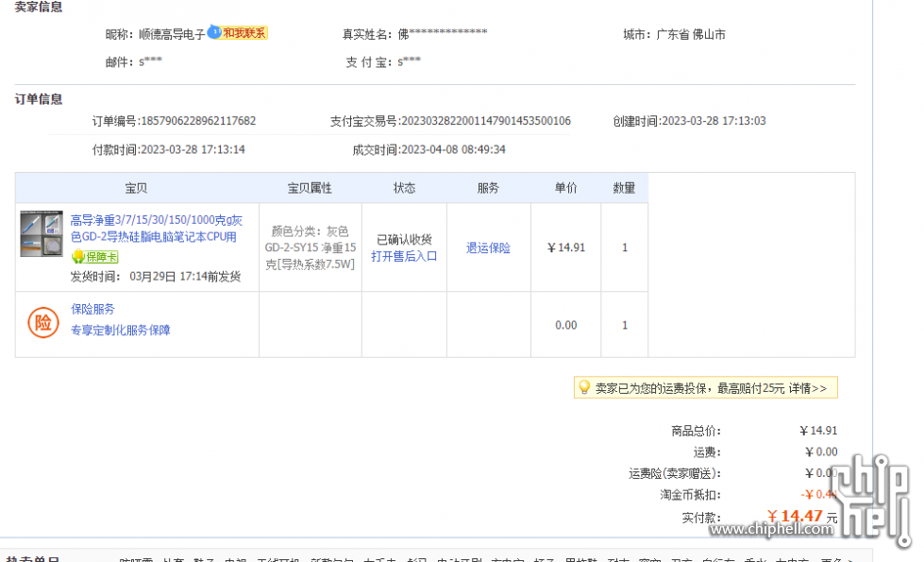This screenshot has width=924, height=562.
Task: Click the lightbulb icon in shipping insurance notice
Action: pyautogui.click(x=584, y=387)
